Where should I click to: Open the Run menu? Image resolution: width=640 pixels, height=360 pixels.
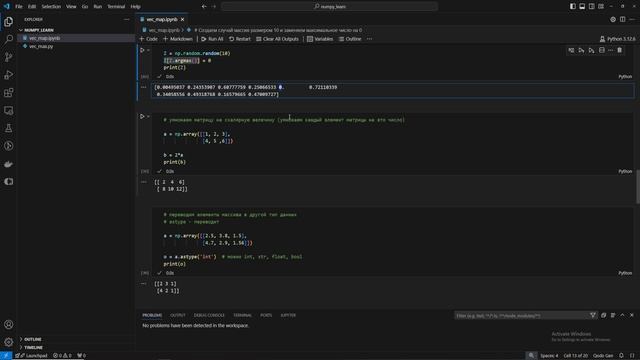(x=98, y=7)
